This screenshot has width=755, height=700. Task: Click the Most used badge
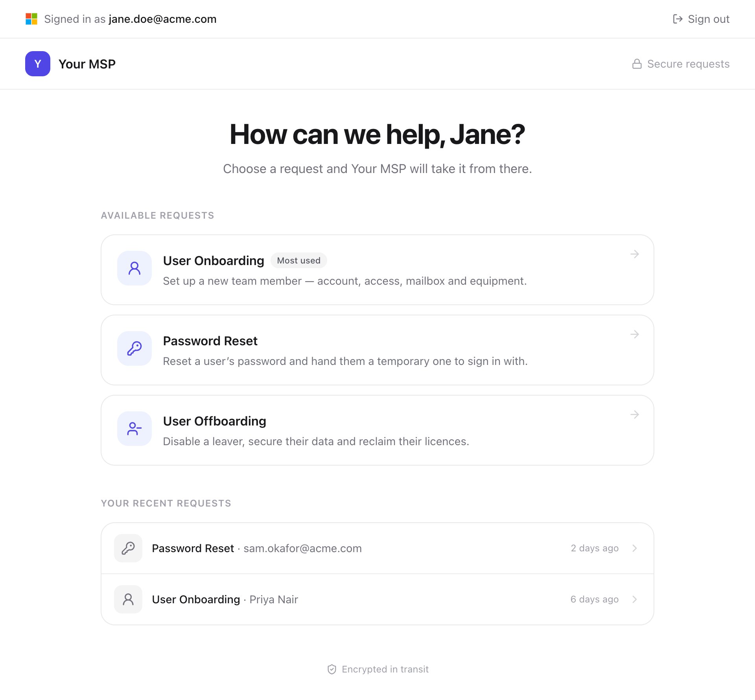298,260
